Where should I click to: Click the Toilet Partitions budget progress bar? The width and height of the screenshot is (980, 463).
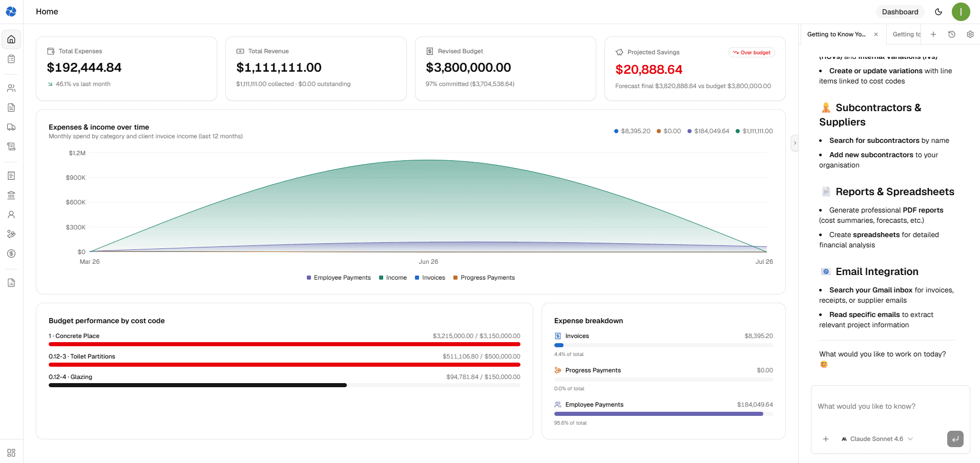tap(284, 365)
